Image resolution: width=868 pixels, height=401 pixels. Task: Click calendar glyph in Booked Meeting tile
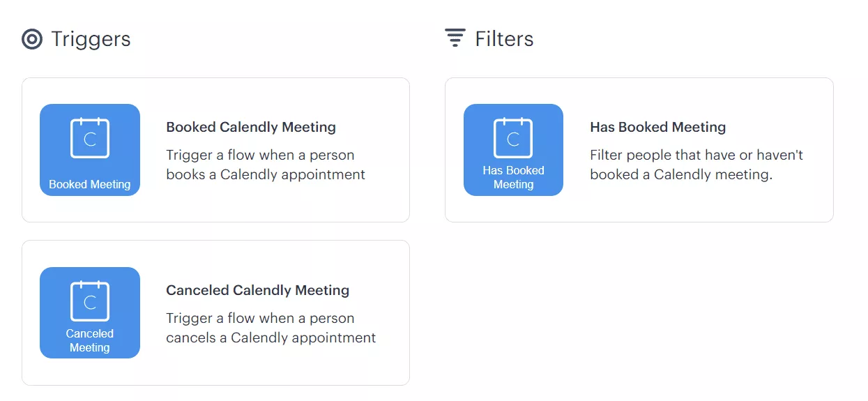click(90, 138)
